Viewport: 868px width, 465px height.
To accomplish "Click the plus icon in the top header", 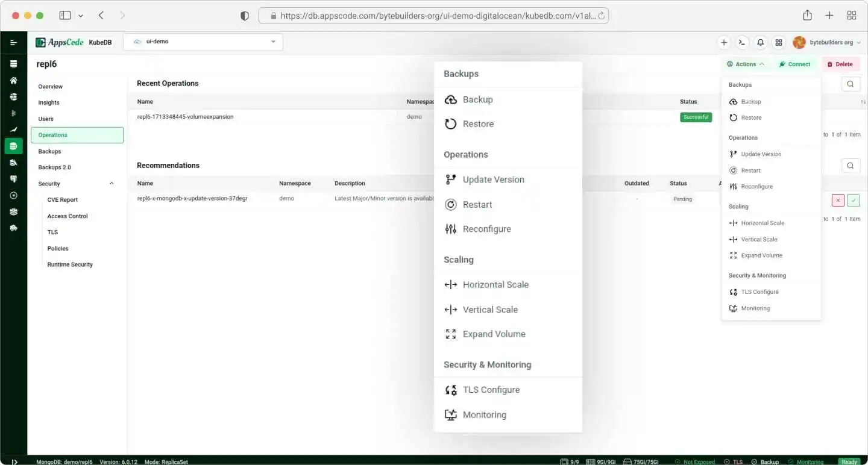I will point(724,42).
